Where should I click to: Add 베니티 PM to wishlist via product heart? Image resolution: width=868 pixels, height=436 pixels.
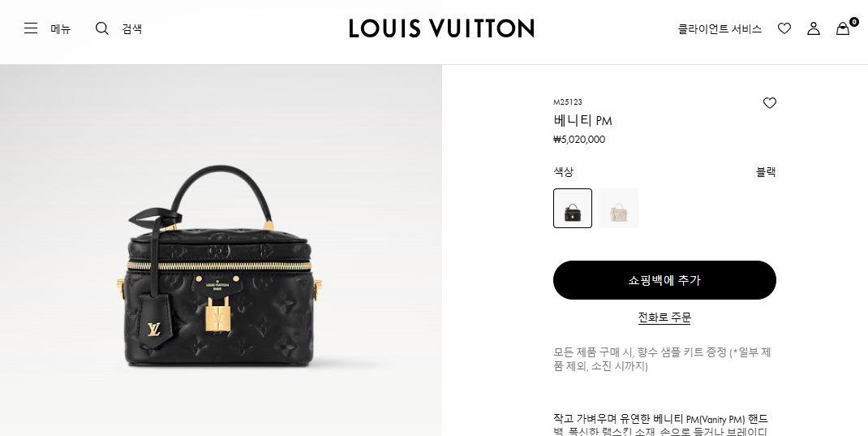point(770,103)
